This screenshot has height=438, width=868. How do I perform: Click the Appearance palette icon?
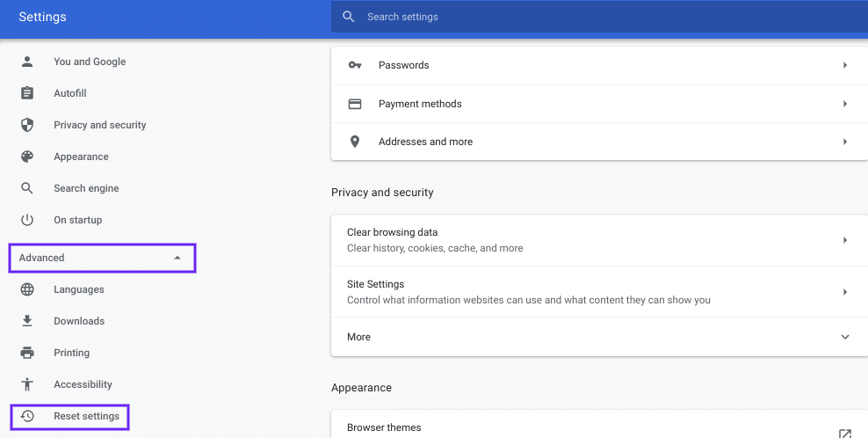pos(27,157)
